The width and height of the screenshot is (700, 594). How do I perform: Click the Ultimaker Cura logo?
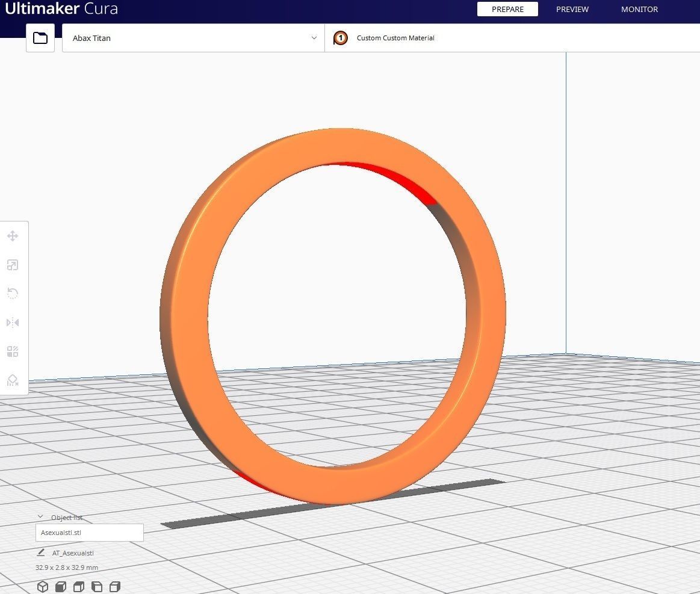coord(61,8)
